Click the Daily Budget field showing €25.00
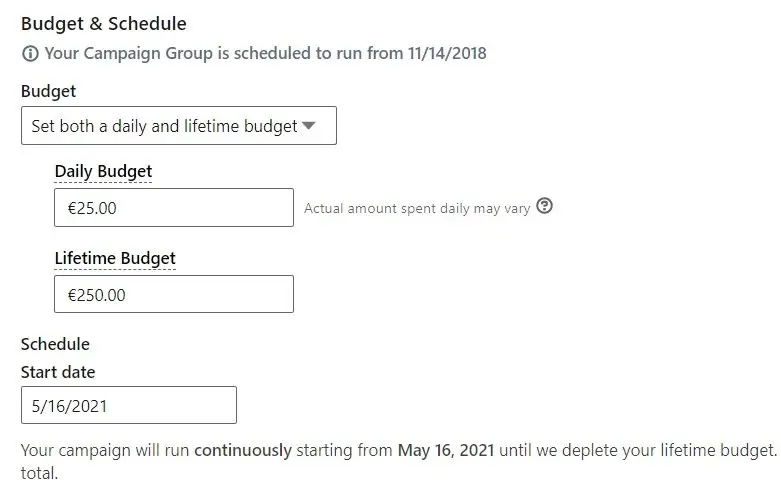This screenshot has width=781, height=492. [174, 208]
